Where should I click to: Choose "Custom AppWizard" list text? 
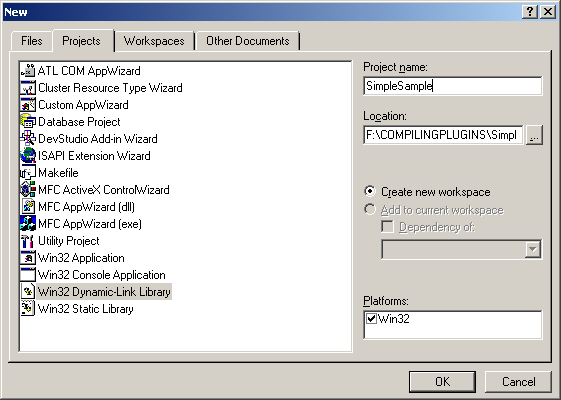coord(83,105)
